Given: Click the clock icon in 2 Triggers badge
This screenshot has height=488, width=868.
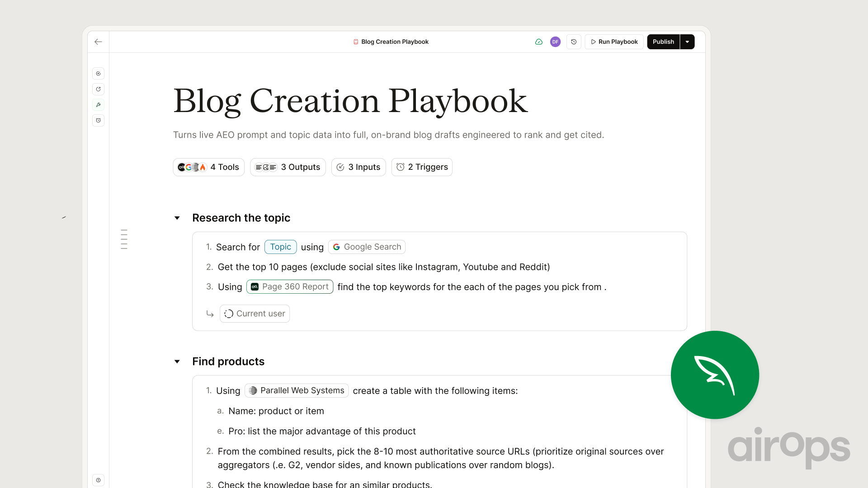Looking at the screenshot, I should tap(401, 167).
